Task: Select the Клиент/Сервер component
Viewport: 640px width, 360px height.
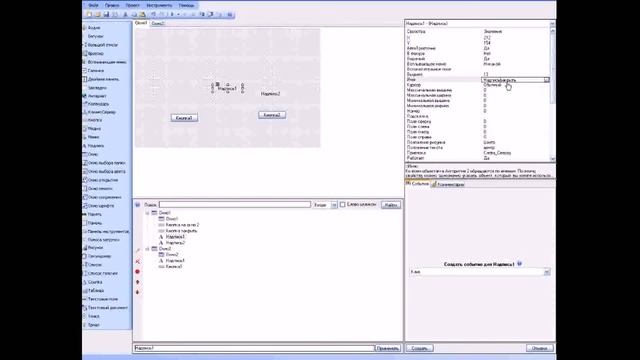Action: click(101, 112)
